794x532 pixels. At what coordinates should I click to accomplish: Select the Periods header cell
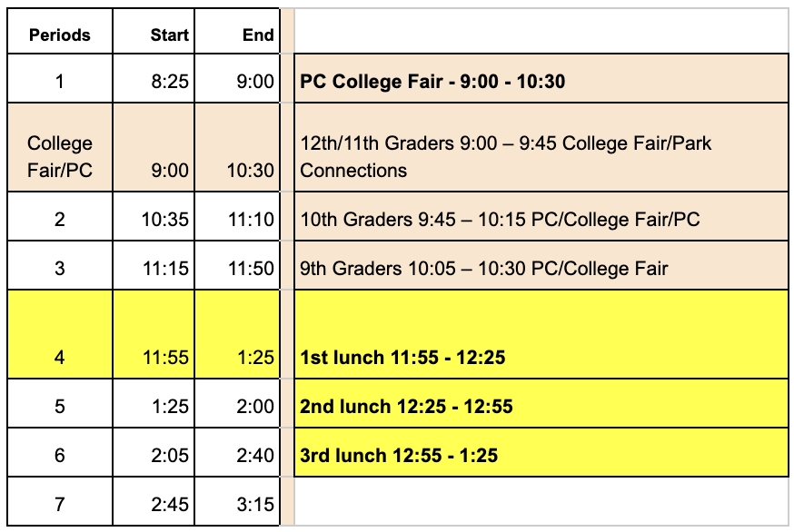click(60, 31)
